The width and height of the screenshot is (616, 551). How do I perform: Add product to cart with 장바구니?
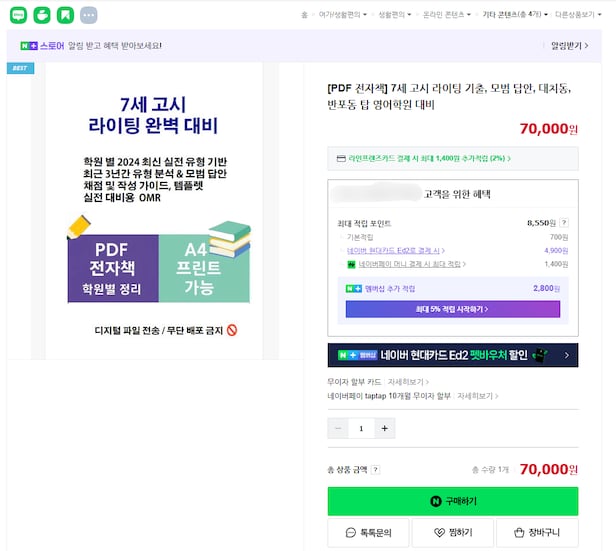(537, 533)
